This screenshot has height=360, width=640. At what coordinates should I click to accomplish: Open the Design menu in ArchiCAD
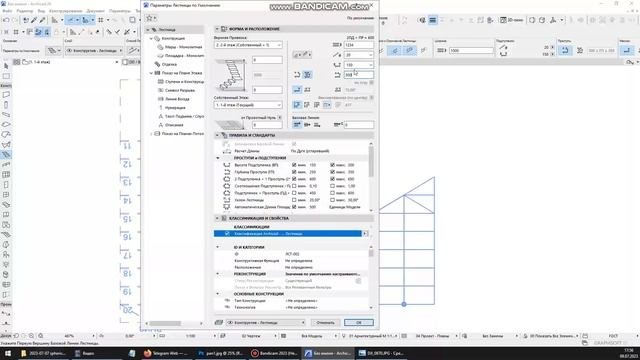(65, 11)
